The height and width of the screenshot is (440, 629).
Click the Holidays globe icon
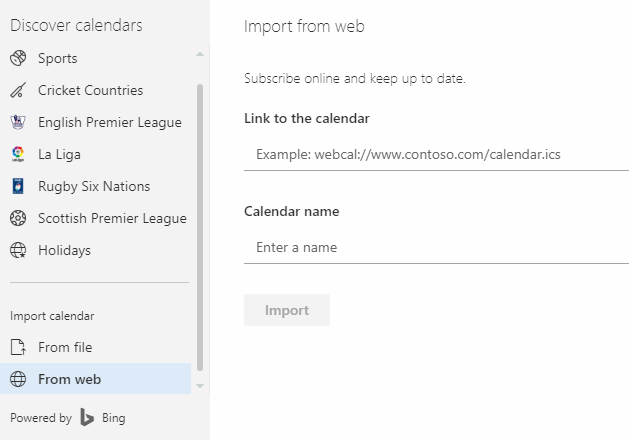point(17,250)
